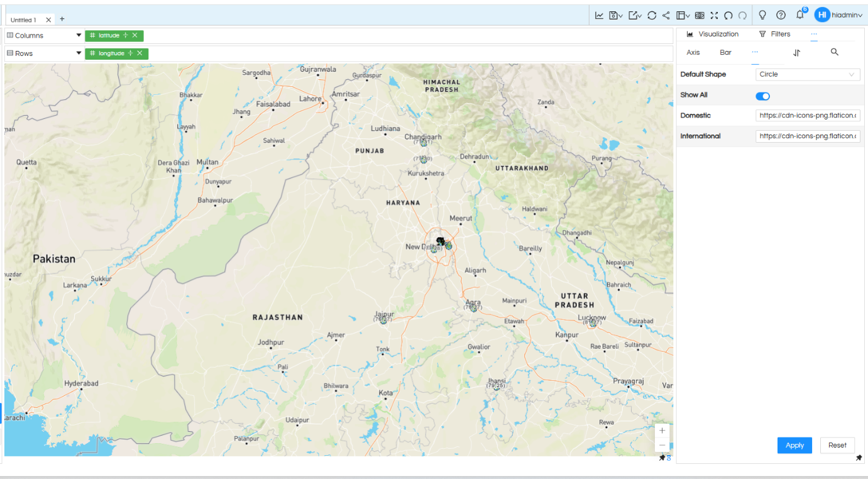Open the lightbulb tips icon

pos(762,15)
